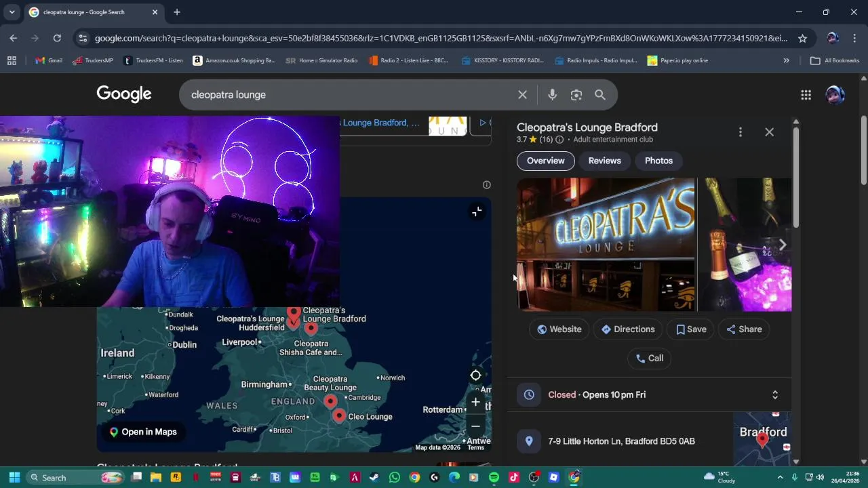868x488 pixels.
Task: Visit the venue's Website
Action: pos(559,329)
